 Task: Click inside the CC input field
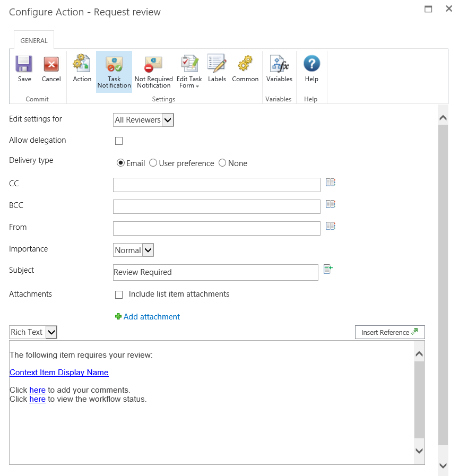[216, 185]
